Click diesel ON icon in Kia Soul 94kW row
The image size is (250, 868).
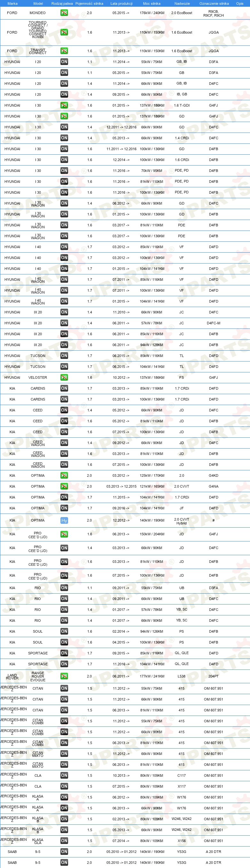coord(64,631)
